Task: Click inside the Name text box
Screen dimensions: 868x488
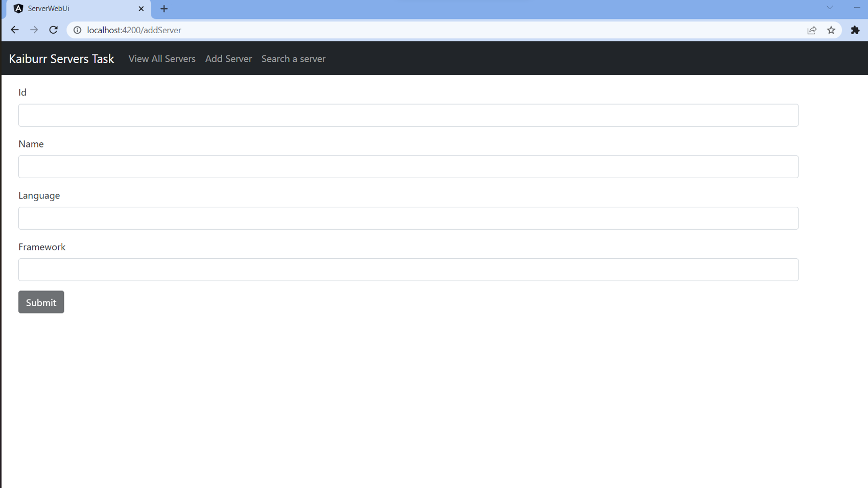Action: pyautogui.click(x=408, y=166)
